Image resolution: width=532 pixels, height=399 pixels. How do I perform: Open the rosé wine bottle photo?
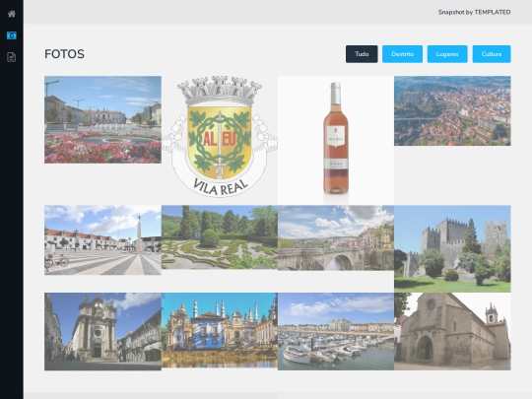coord(336,141)
